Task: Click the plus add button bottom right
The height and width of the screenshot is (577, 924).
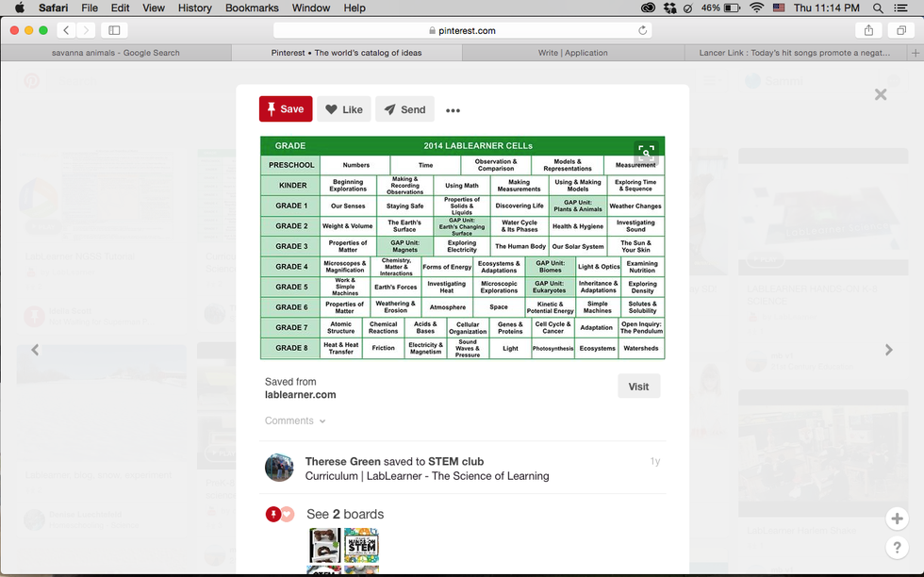Action: coord(897,519)
